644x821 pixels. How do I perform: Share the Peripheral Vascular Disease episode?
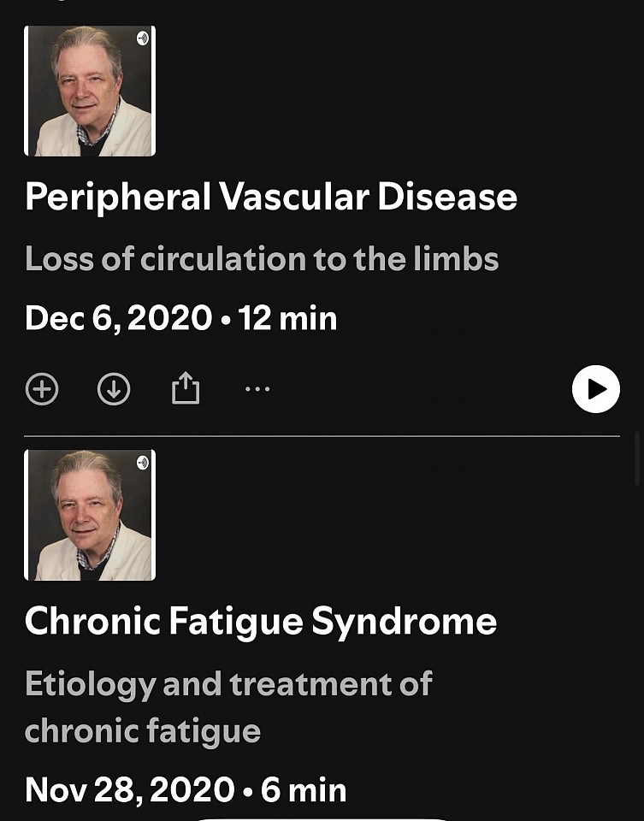186,389
